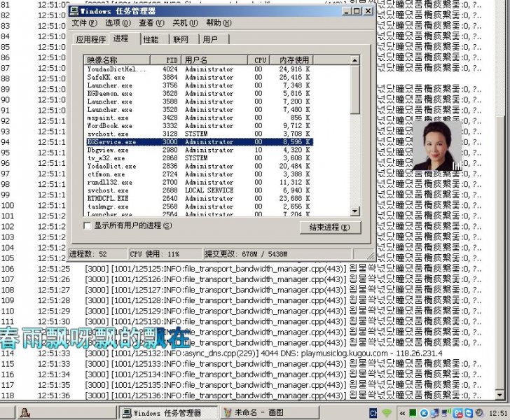This screenshot has height=420, width=510.
Task: Select the tv_w32.exe process row
Action: coord(199,158)
